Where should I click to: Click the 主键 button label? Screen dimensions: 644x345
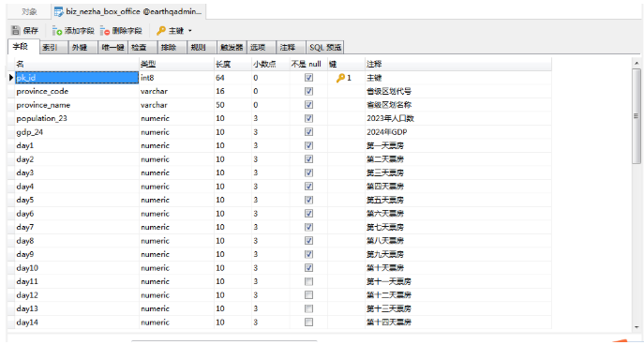176,31
